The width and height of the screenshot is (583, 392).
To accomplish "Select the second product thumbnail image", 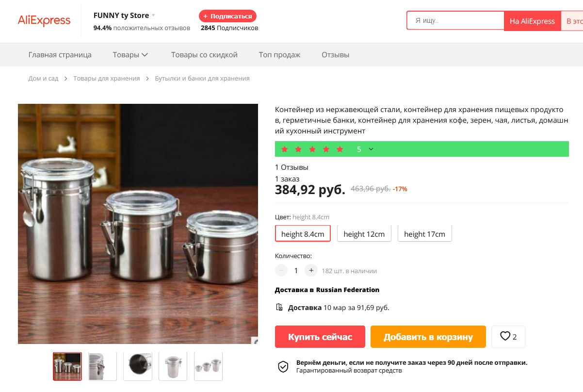I will (x=102, y=366).
